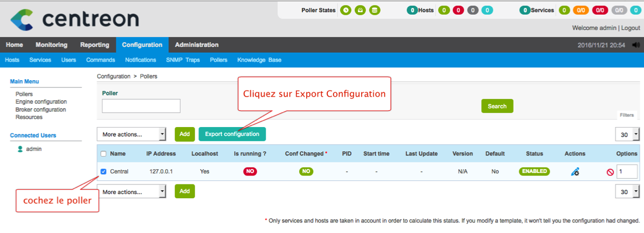Click the red disable icon for Central
The height and width of the screenshot is (233, 644).
pyautogui.click(x=610, y=172)
